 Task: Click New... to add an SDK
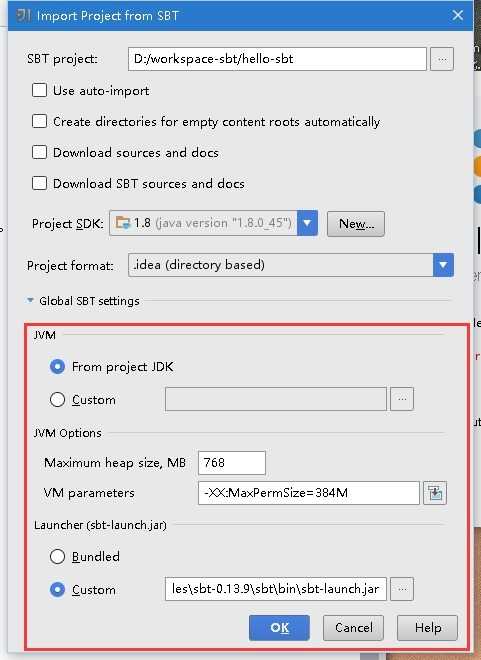356,224
